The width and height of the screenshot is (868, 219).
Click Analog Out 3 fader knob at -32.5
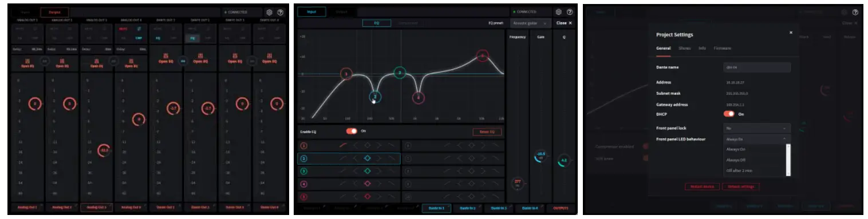[x=104, y=150]
